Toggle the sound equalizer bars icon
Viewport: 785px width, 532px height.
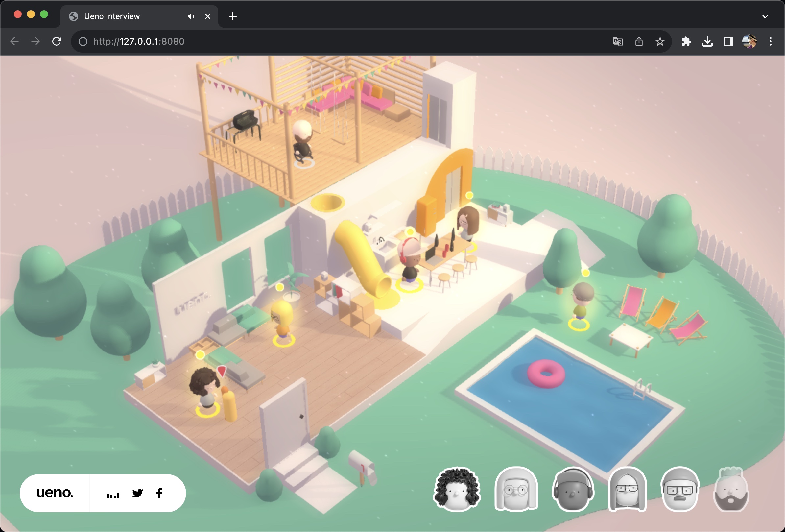113,495
